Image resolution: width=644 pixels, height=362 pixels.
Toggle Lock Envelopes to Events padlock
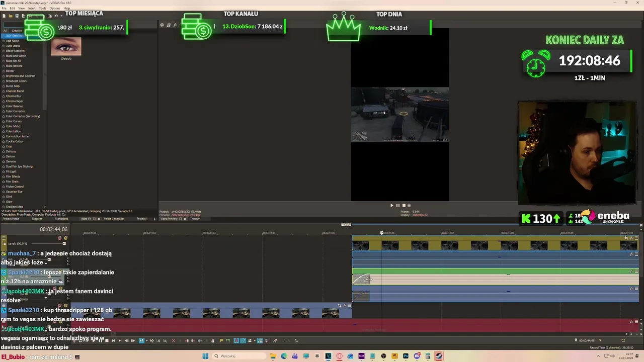213,340
